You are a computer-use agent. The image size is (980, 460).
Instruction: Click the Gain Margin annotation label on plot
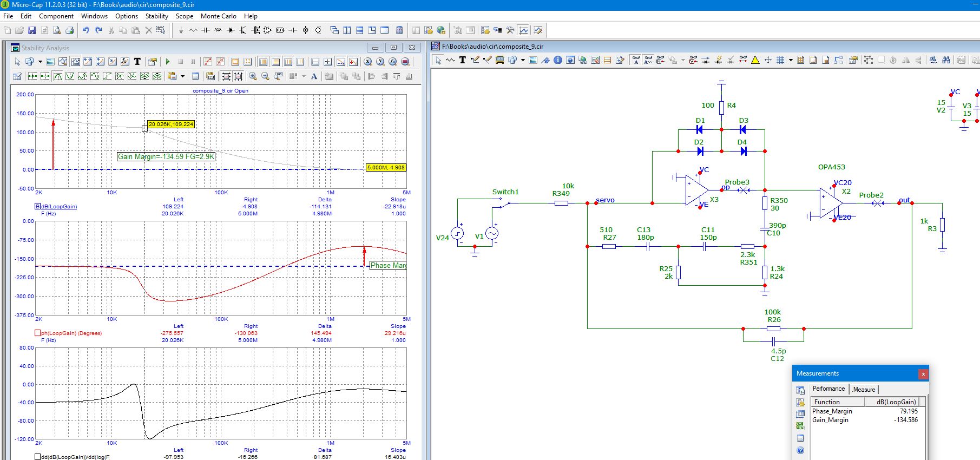(x=166, y=156)
